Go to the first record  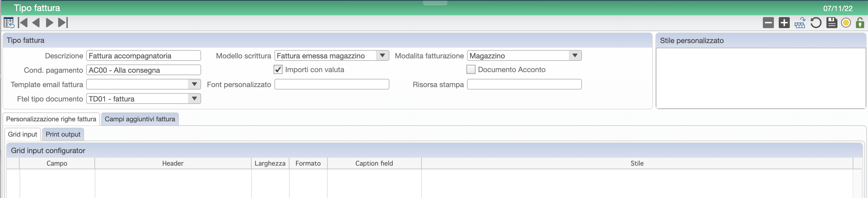(x=23, y=23)
